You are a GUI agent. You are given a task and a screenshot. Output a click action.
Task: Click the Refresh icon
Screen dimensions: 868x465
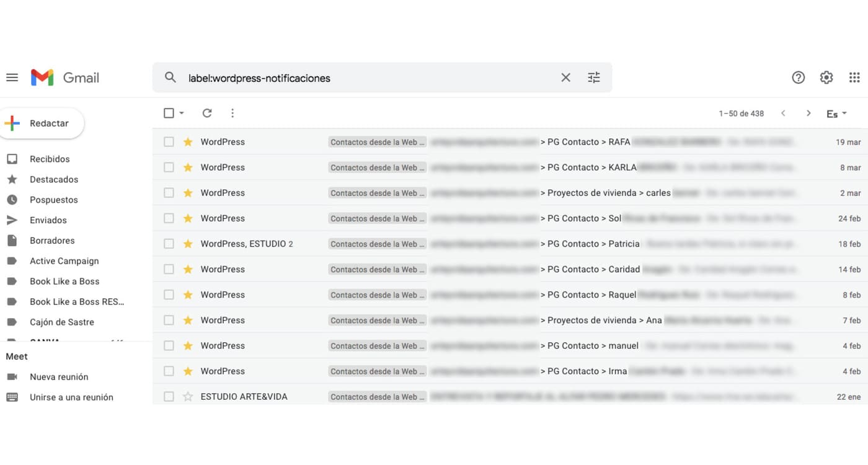click(207, 113)
